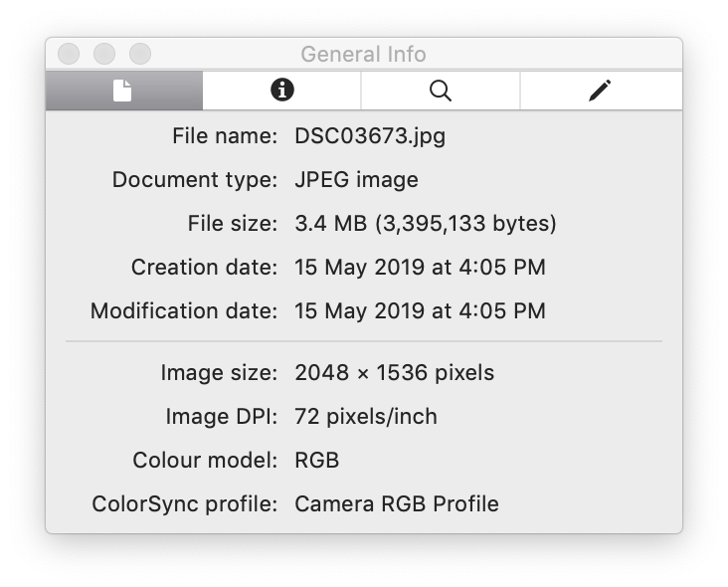
Task: Click the file name DSC03673.jpg
Action: click(370, 136)
